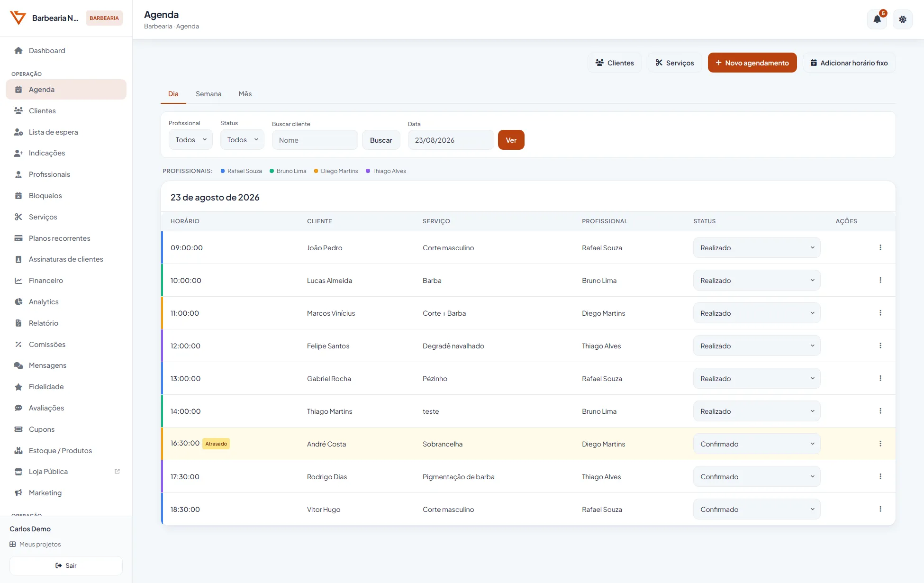Go to Financeiro

click(66, 281)
